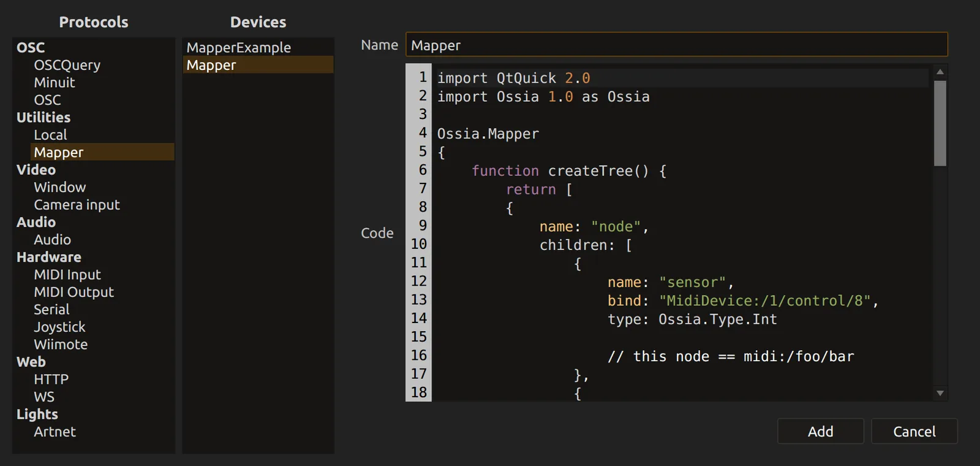Click the "Ossia.Mapper" code line

coord(488,134)
